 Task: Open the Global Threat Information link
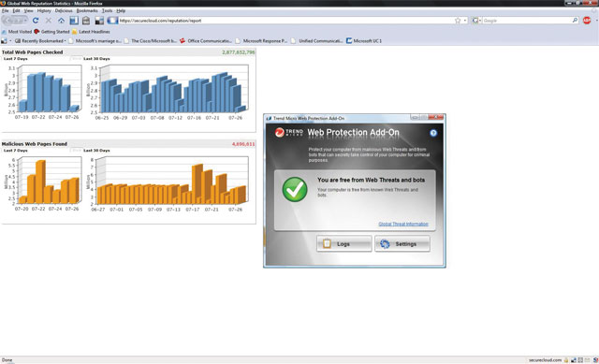(x=403, y=224)
